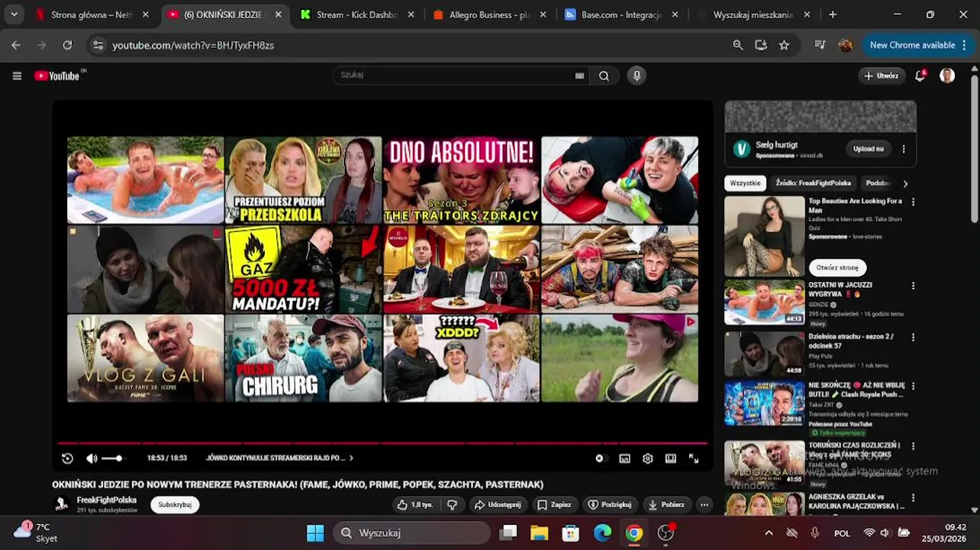This screenshot has width=980, height=550.
Task: Open the player settings gear
Action: pos(647,458)
